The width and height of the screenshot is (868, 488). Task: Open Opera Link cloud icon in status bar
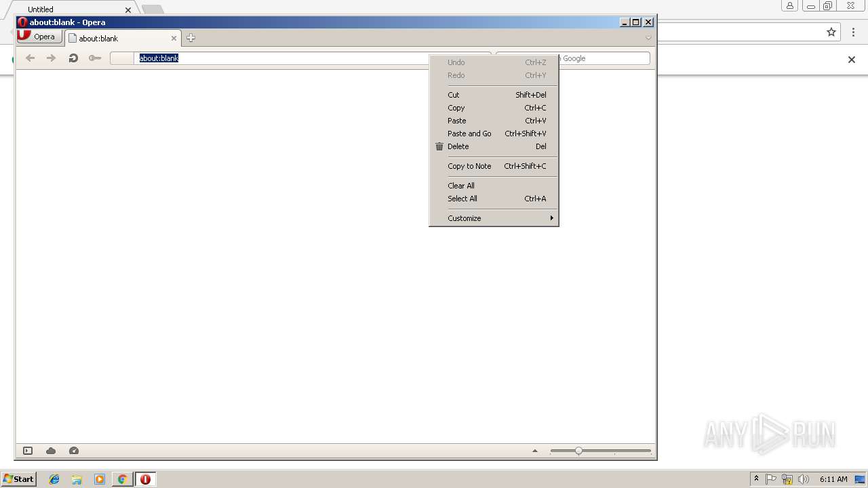click(51, 451)
